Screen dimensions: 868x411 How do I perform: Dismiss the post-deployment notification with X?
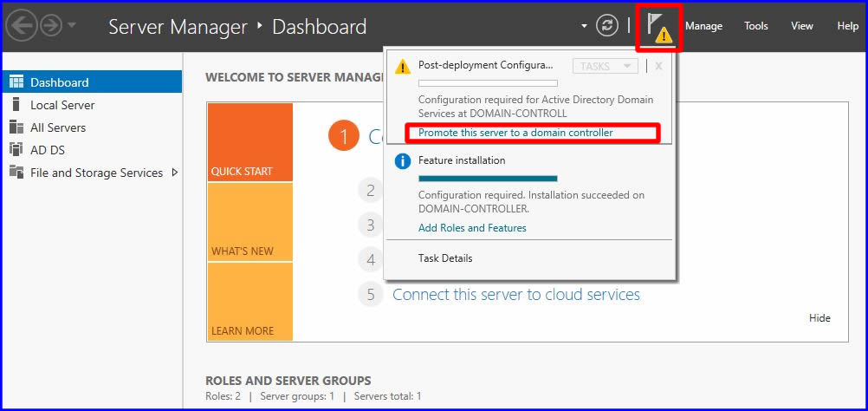pos(658,66)
